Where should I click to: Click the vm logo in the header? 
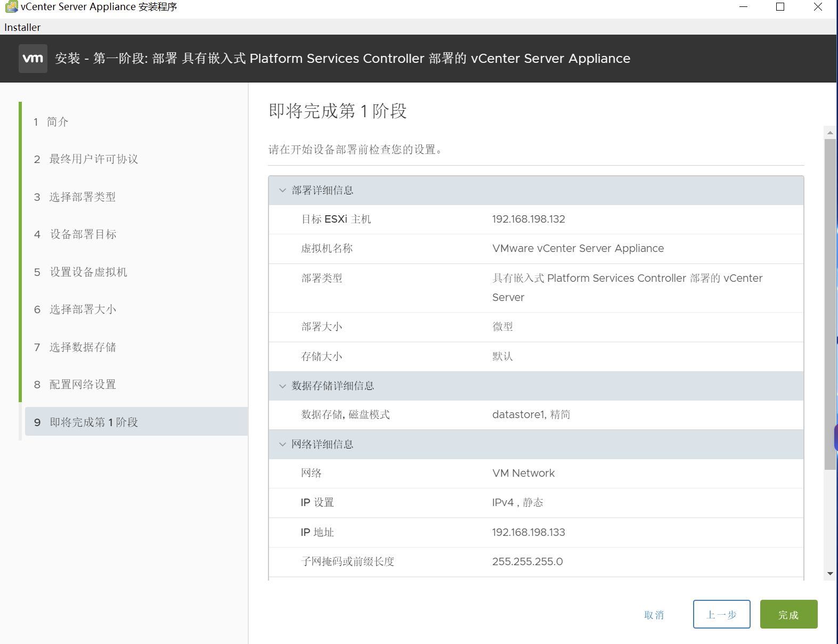33,58
